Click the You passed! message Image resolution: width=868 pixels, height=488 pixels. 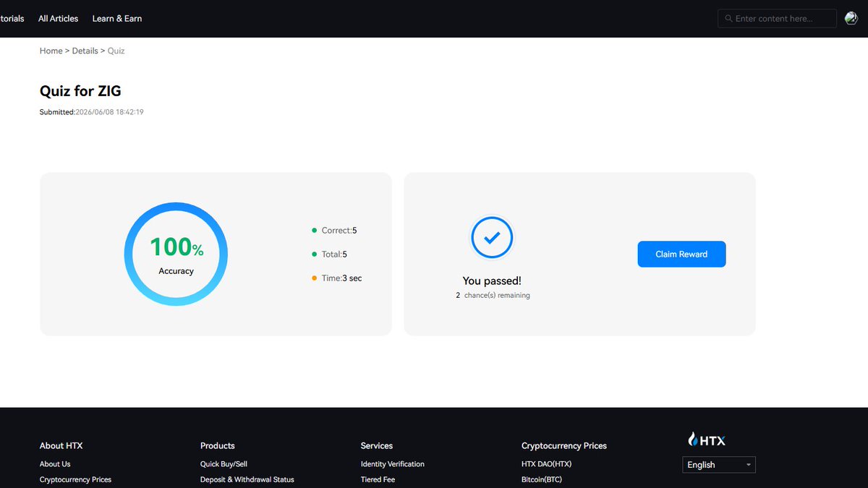tap(492, 281)
